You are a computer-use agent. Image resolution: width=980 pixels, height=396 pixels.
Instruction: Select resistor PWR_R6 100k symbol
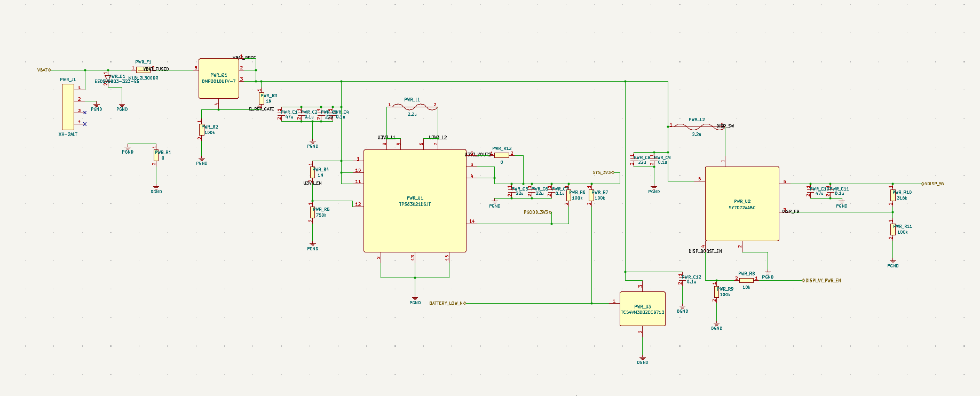[x=568, y=195]
